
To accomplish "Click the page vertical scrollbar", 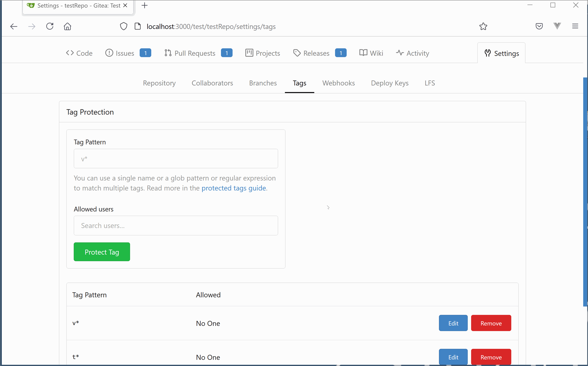I will click(x=585, y=192).
